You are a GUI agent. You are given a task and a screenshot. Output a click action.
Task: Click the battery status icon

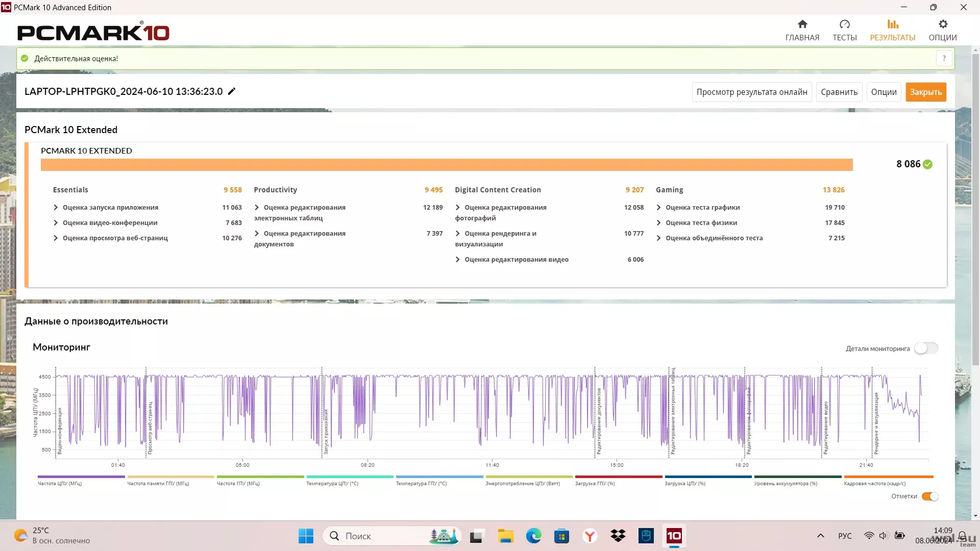tap(899, 536)
